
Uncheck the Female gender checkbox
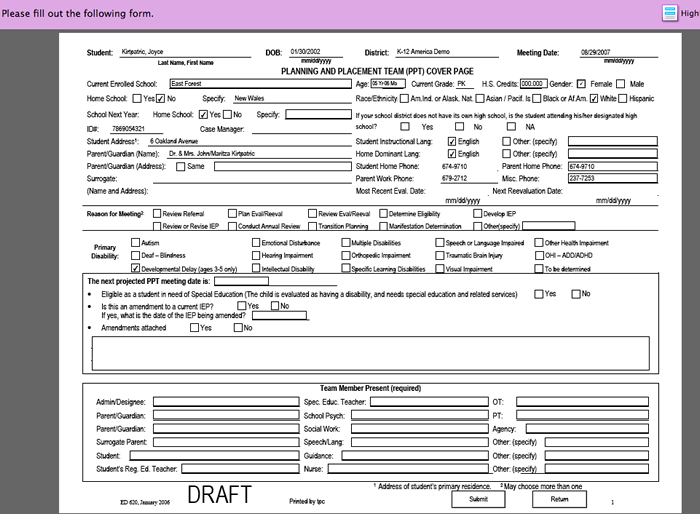(x=581, y=84)
